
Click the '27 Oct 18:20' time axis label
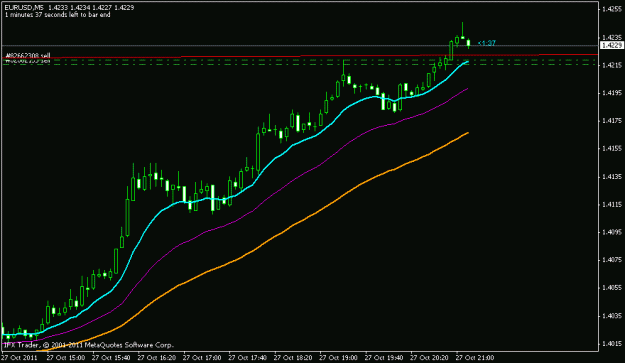coord(293,358)
